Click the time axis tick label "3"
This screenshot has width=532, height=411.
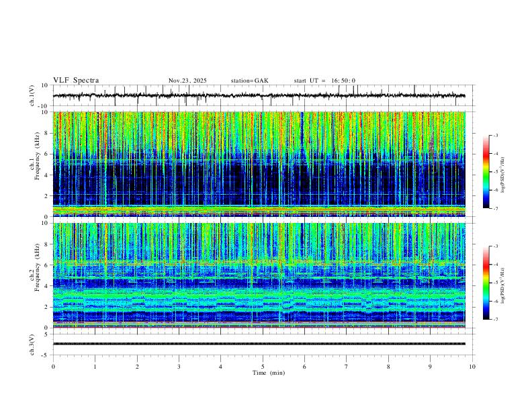pos(179,367)
